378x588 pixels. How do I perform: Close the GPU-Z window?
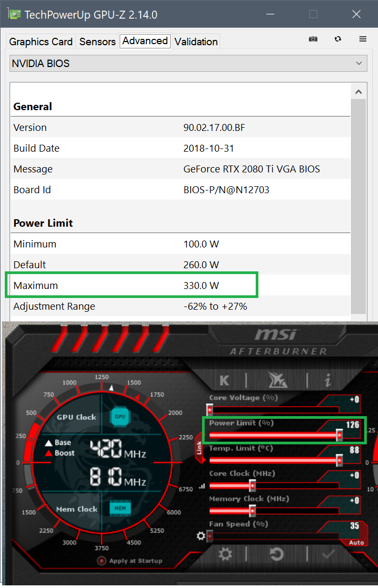356,14
